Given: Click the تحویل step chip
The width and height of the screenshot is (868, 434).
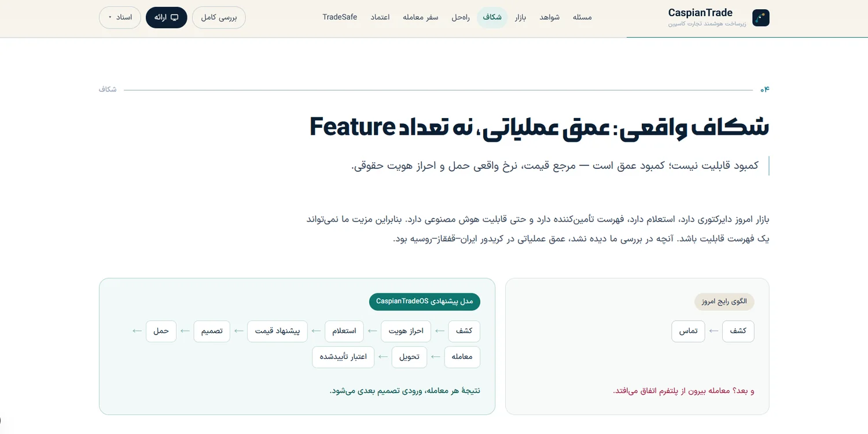Looking at the screenshot, I should (409, 357).
